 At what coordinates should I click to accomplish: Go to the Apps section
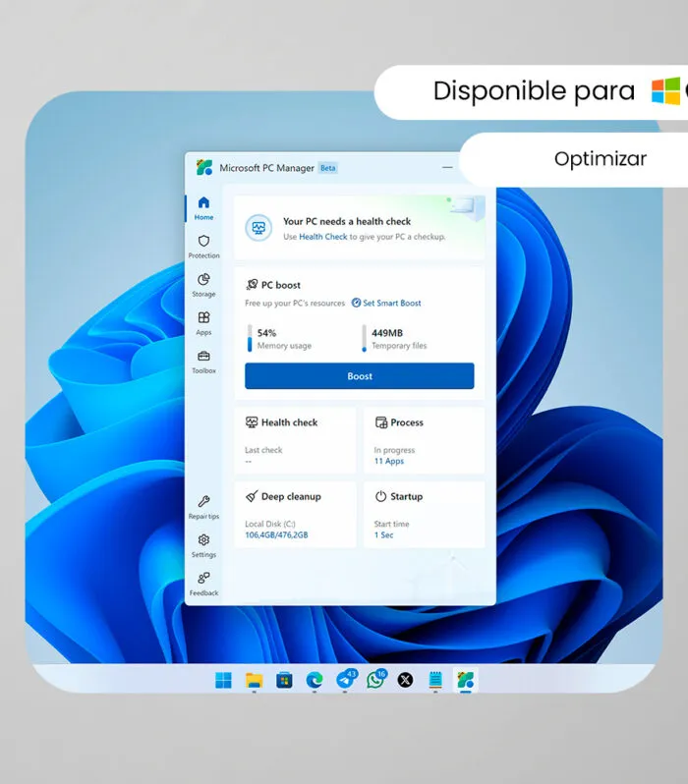coord(203,323)
